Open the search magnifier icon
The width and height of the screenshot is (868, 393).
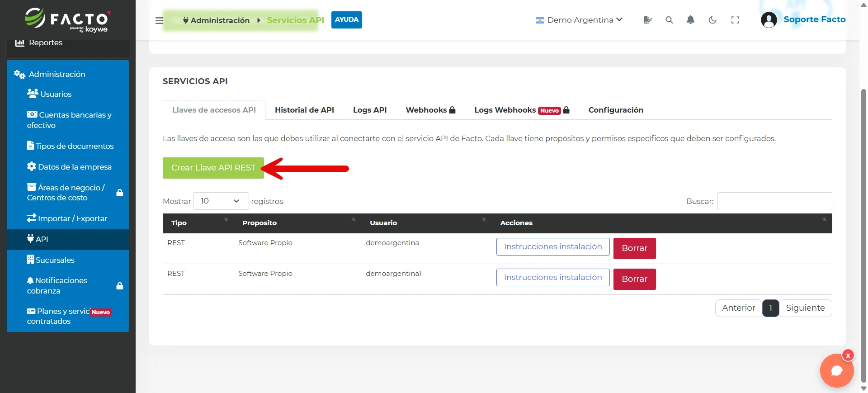point(669,20)
